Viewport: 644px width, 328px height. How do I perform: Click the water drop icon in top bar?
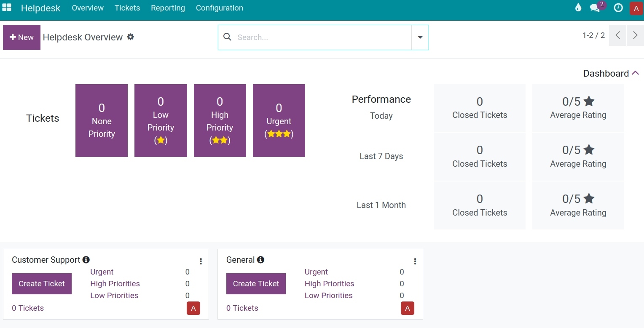578,8
